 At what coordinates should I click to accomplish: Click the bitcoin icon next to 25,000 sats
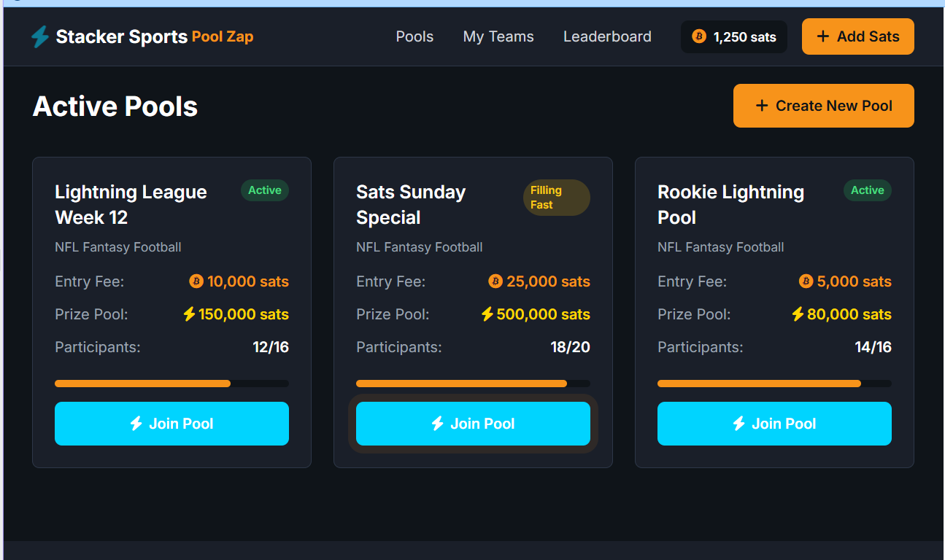(495, 281)
